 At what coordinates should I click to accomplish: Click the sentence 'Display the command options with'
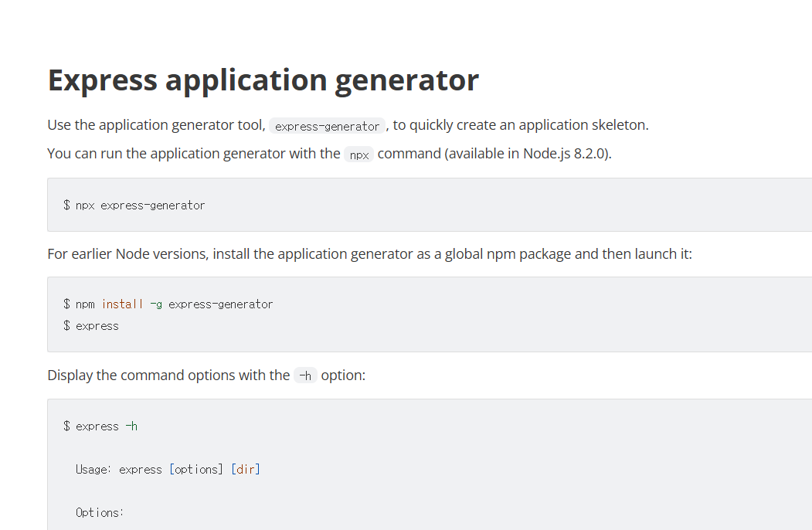click(206, 375)
